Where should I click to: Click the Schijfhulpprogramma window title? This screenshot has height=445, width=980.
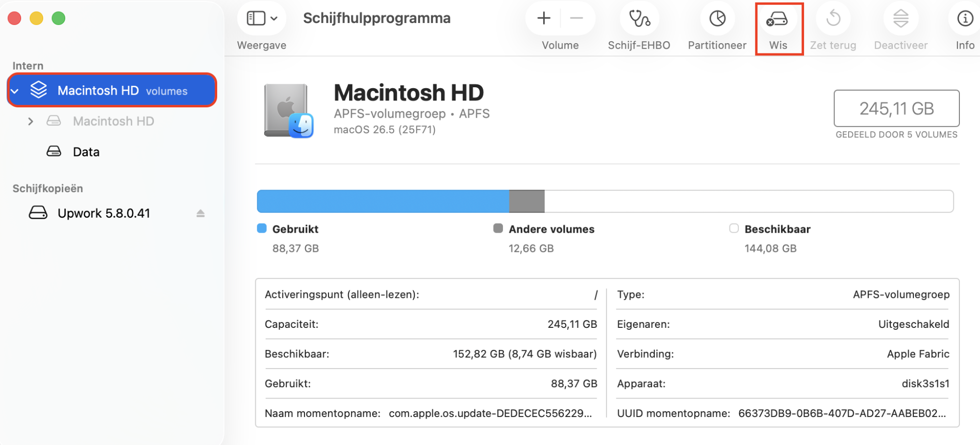(377, 18)
